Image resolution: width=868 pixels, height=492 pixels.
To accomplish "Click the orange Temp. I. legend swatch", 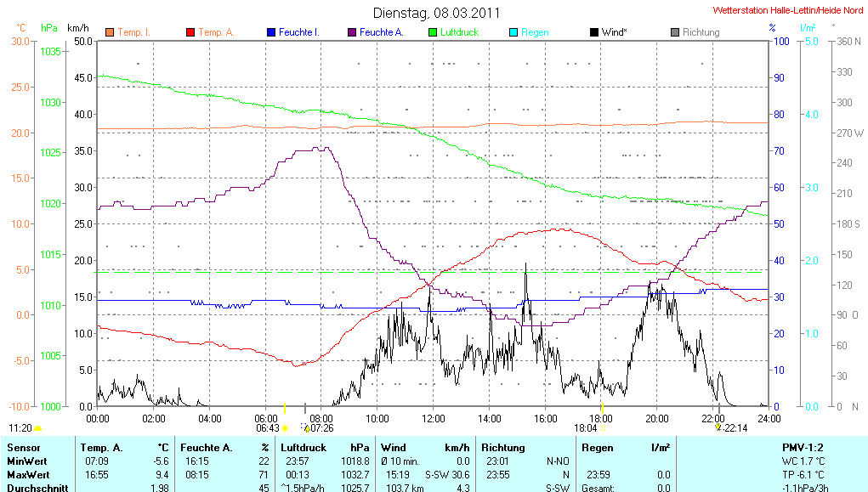I will click(x=109, y=32).
